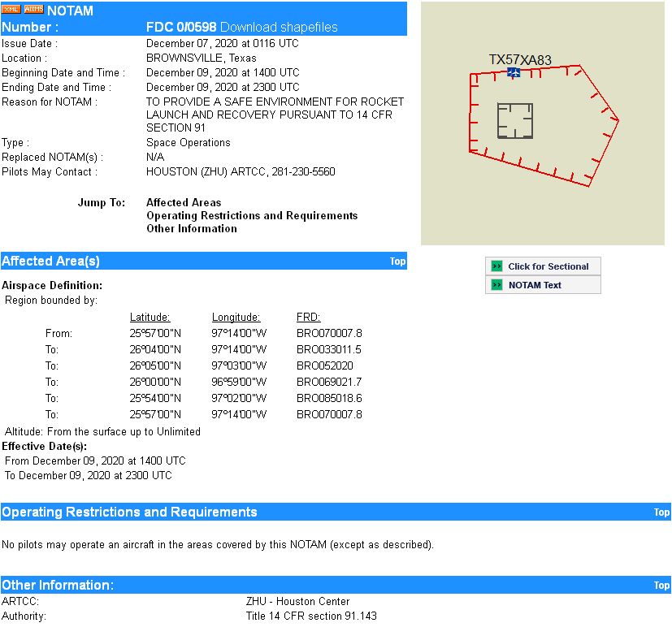This screenshot has height=627, width=672.
Task: Click the orange AIXM5 icon
Action: tap(34, 9)
